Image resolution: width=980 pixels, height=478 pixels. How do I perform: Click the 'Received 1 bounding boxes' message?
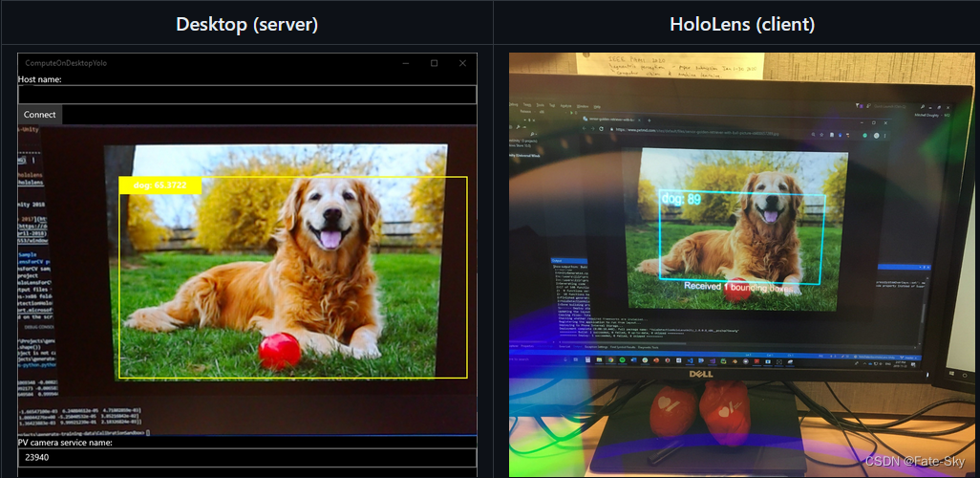(740, 287)
